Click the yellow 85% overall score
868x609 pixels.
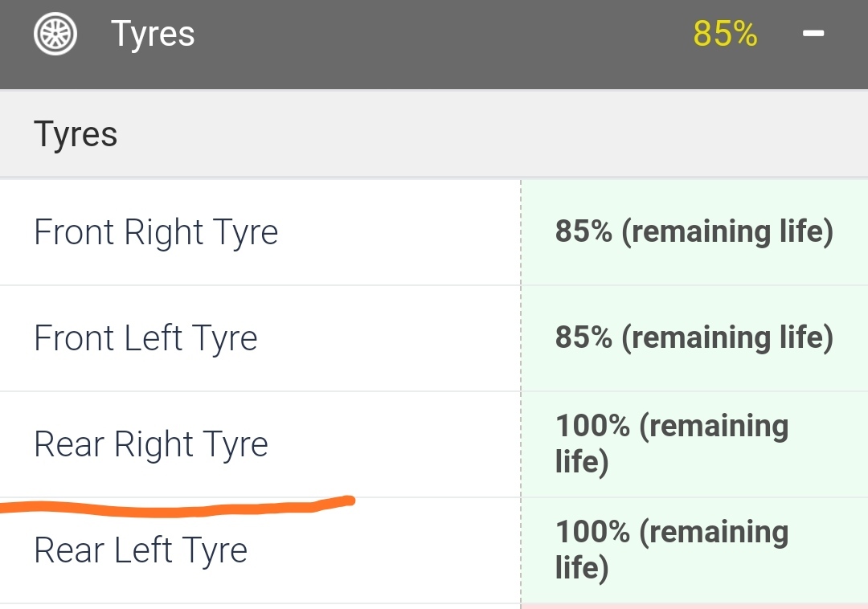(x=725, y=34)
